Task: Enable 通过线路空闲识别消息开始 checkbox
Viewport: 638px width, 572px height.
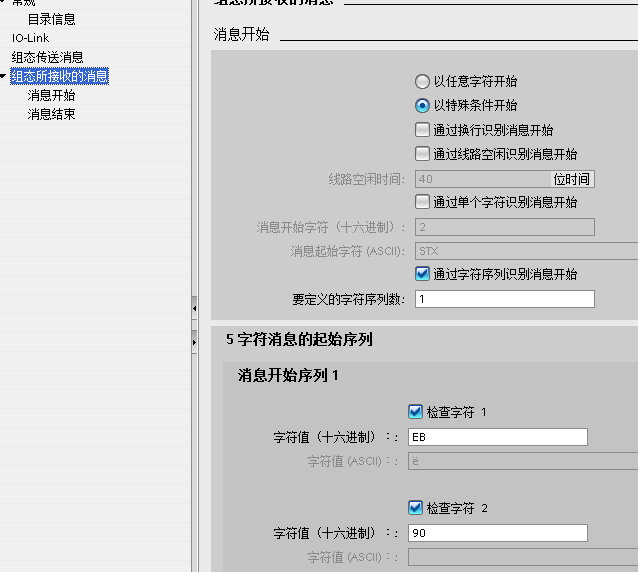Action: 422,154
